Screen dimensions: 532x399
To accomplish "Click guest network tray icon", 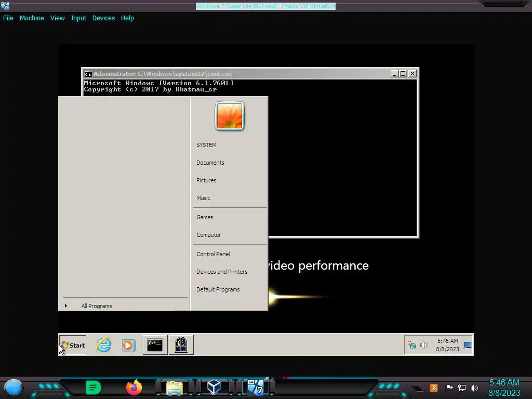I will (412, 345).
